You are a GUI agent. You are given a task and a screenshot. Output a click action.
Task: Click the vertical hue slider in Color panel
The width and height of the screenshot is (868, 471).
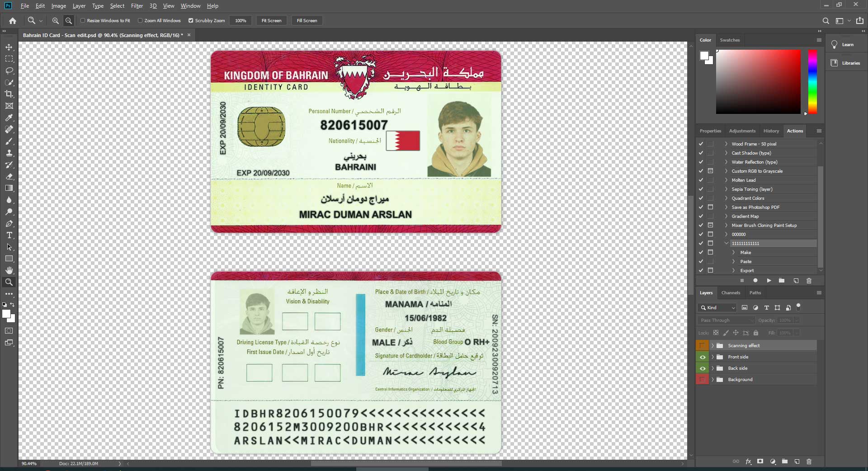click(x=812, y=81)
